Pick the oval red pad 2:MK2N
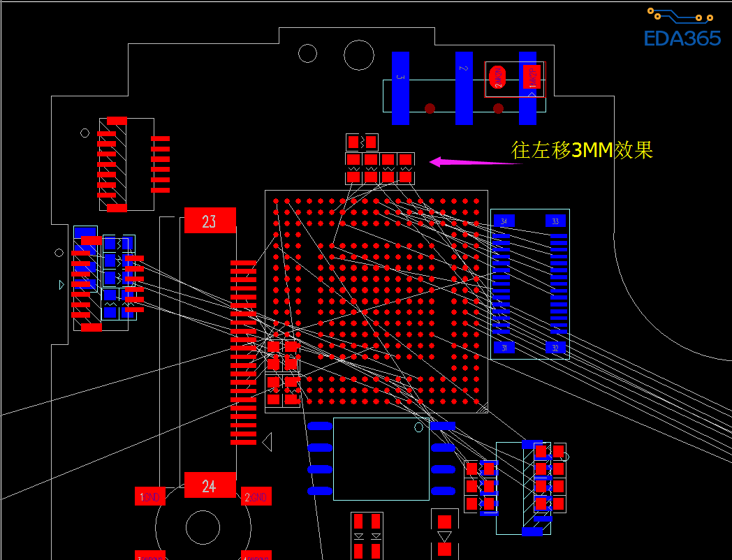The height and width of the screenshot is (560, 732). (497, 77)
